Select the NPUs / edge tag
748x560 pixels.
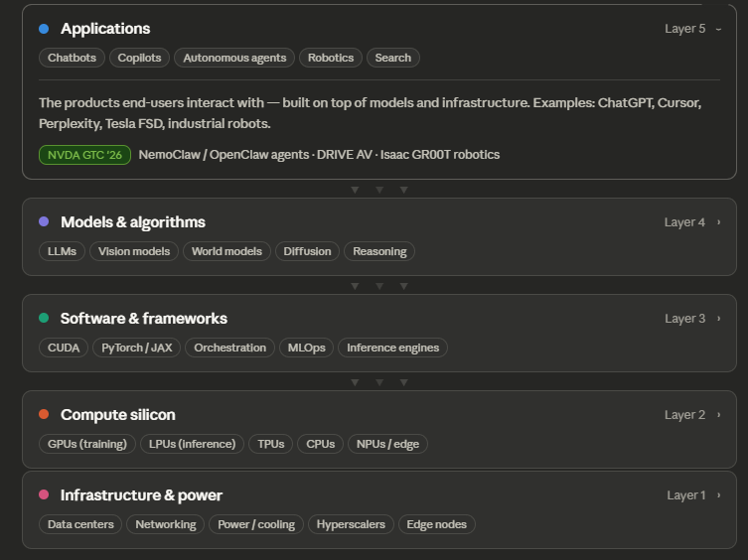point(387,444)
